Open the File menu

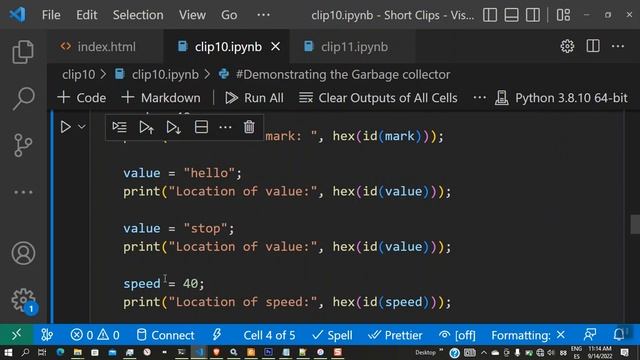tap(51, 15)
